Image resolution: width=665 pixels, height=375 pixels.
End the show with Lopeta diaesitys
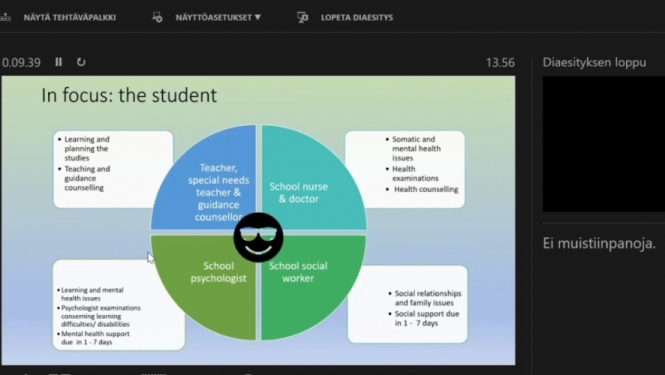[x=357, y=17]
